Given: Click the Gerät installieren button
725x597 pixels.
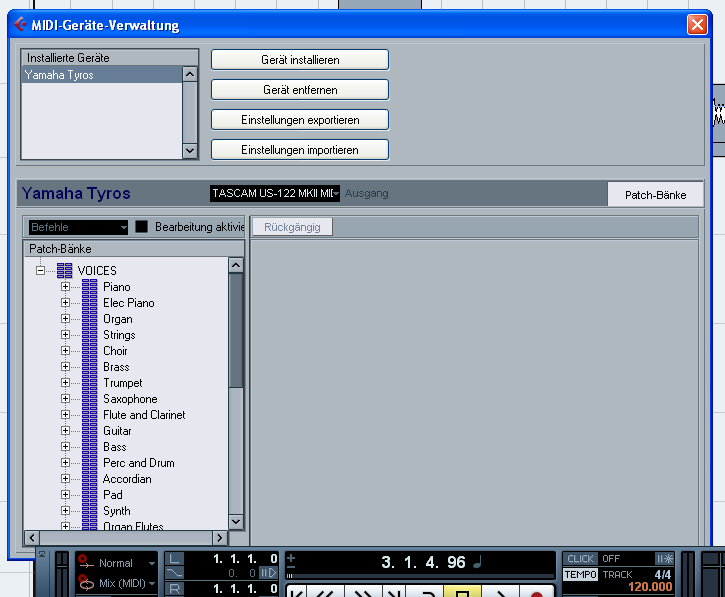Looking at the screenshot, I should pos(300,60).
